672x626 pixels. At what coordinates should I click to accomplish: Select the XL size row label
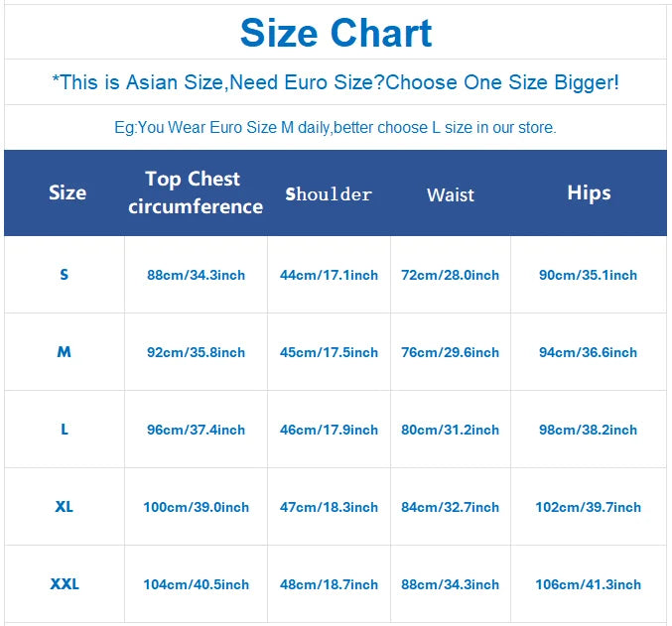(65, 506)
